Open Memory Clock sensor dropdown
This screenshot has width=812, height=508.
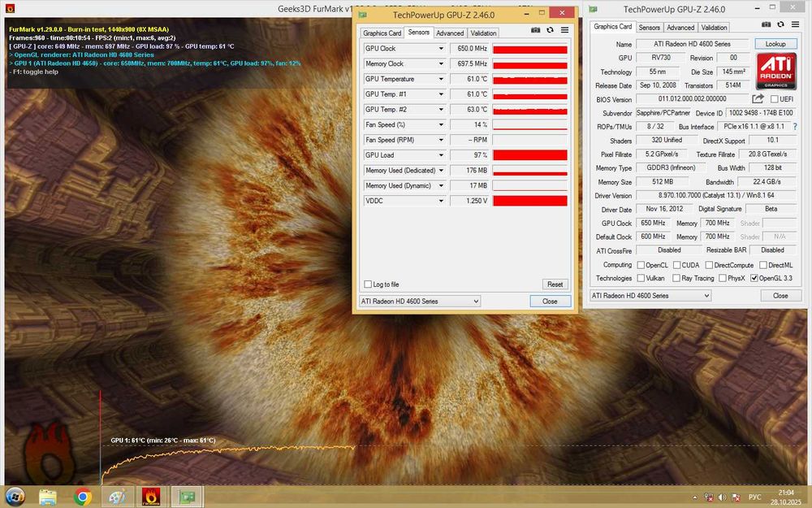click(x=441, y=63)
